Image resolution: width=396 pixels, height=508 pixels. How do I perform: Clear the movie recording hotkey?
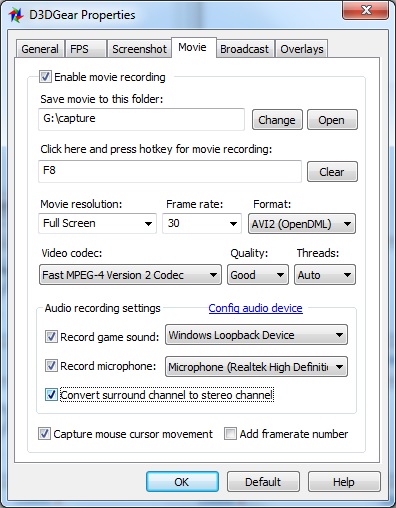[x=332, y=172]
